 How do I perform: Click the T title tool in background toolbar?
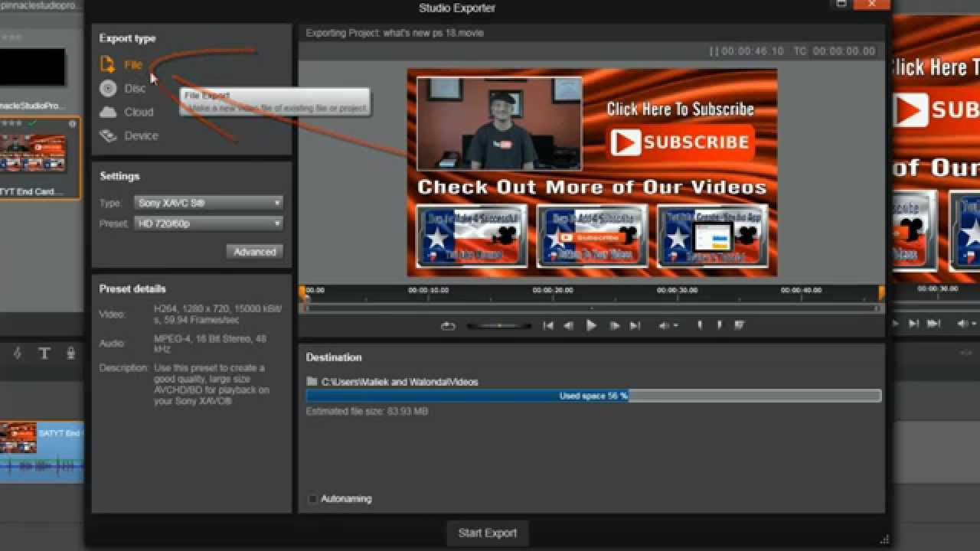tap(44, 354)
